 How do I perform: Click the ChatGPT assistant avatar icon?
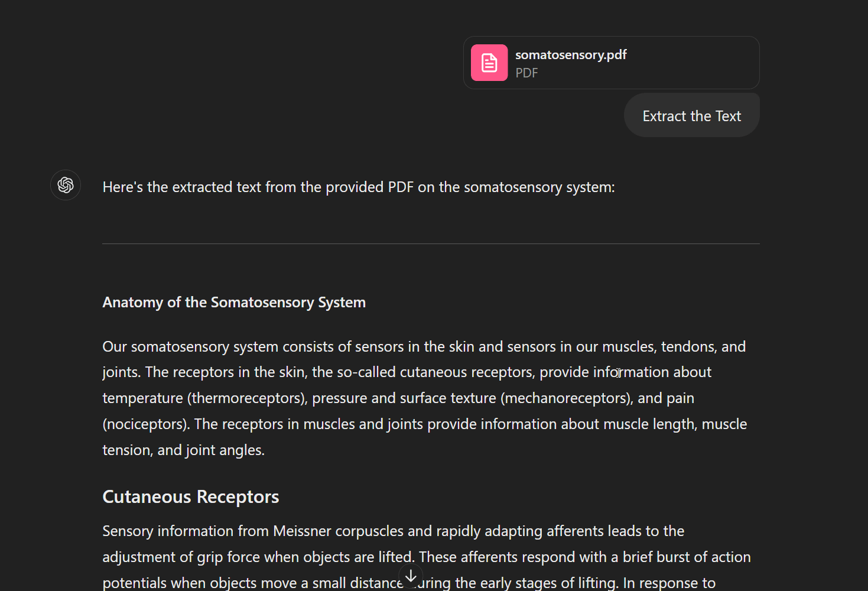[66, 185]
